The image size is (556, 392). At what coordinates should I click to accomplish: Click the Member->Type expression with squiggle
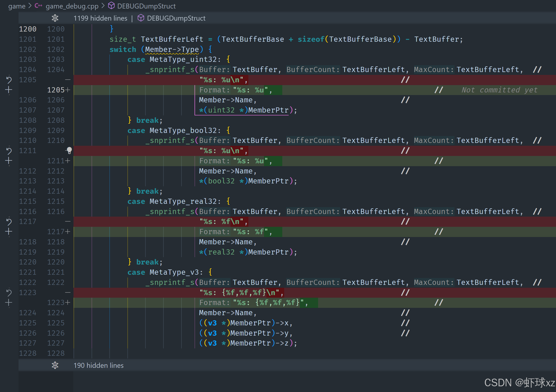click(172, 49)
